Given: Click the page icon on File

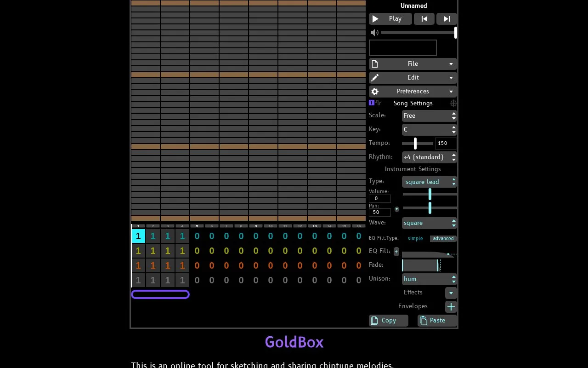Looking at the screenshot, I should 375,64.
